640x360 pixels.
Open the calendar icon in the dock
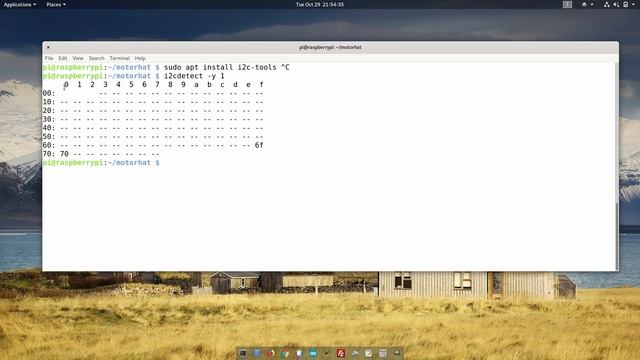[x=383, y=353]
